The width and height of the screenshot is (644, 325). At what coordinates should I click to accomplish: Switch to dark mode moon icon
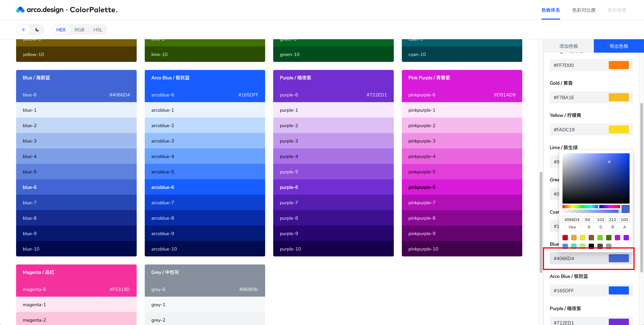(37, 30)
